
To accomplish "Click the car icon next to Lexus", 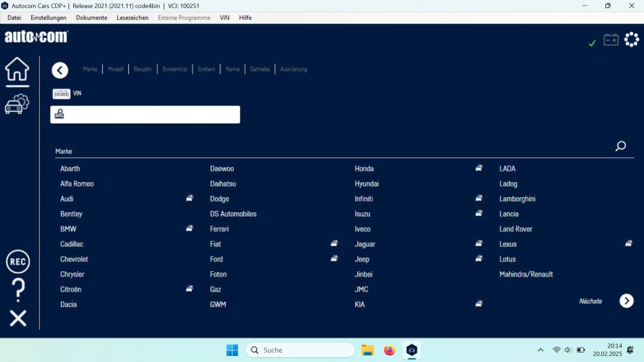I will click(x=629, y=243).
